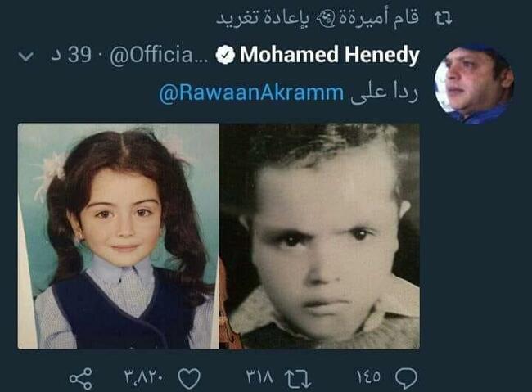The height and width of the screenshot is (392, 532).
Task: Open the Mohamed Henedy profile name
Action: [330, 56]
